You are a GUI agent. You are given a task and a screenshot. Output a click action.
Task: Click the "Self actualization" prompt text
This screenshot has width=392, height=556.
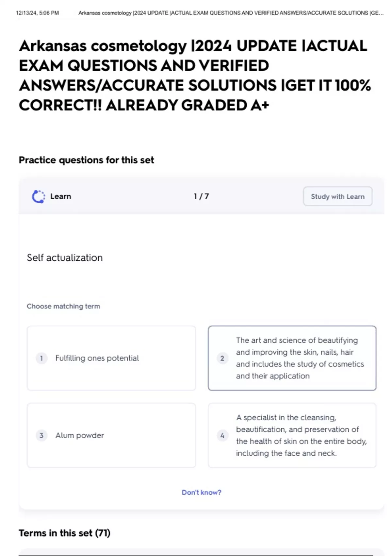coord(65,258)
